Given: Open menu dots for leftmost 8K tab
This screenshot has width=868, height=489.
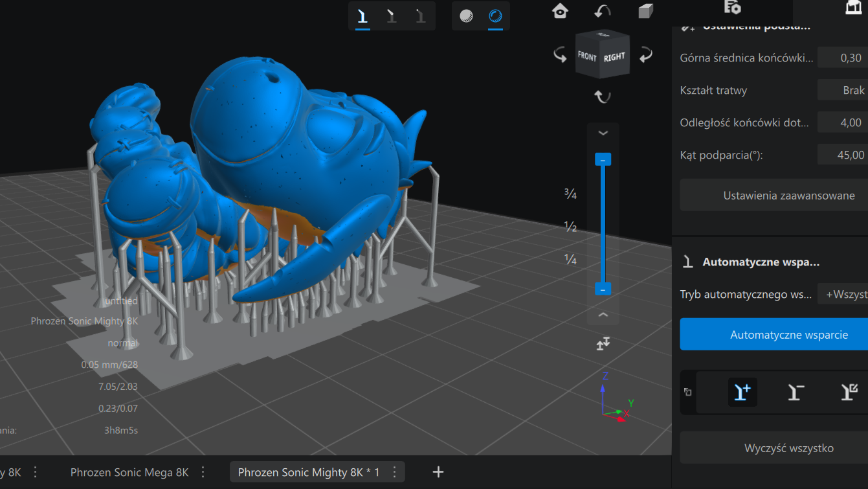Looking at the screenshot, I should tap(36, 472).
